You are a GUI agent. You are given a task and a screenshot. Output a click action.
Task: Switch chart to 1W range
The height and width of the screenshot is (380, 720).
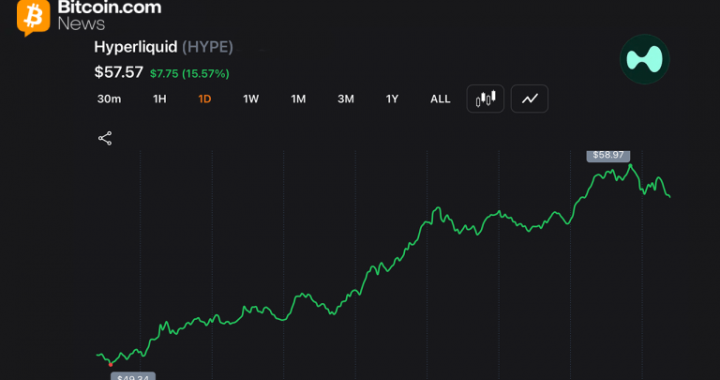coord(251,99)
